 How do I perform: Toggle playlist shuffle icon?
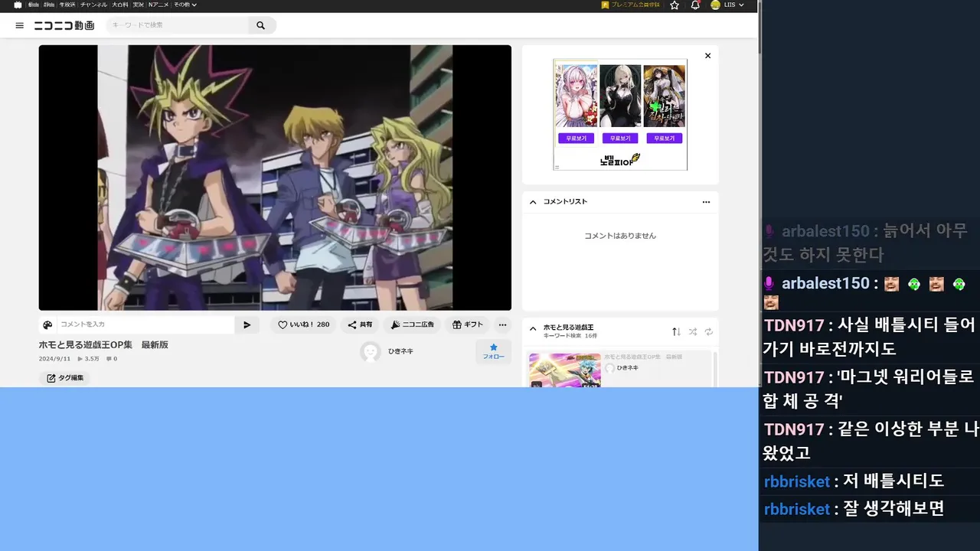click(693, 331)
